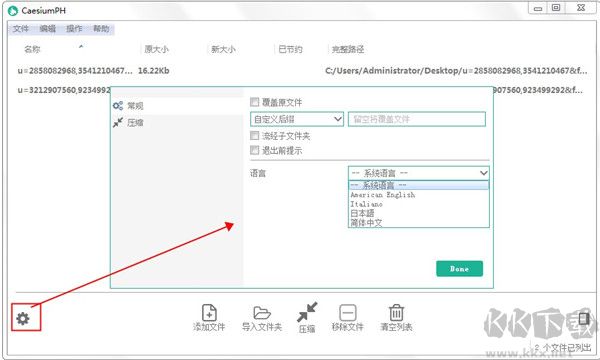Select the highlighted 系统语言 list option
Viewport: 600px width, 360px height.
point(419,186)
